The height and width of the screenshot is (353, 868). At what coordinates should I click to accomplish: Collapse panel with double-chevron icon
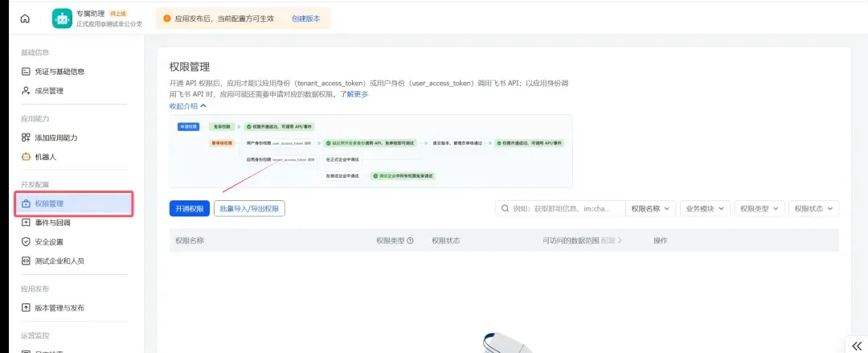857,345
